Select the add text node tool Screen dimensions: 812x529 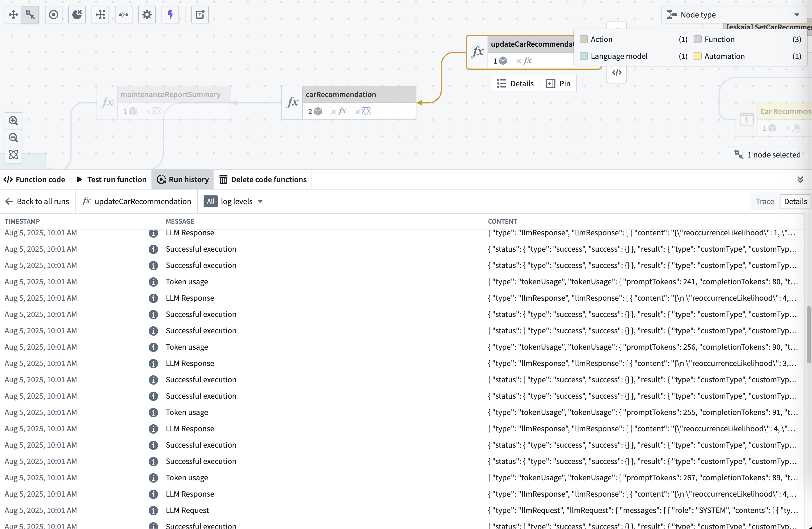(x=200, y=15)
